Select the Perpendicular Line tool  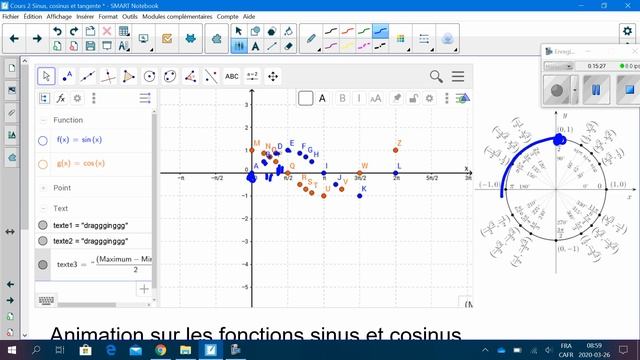click(x=108, y=76)
